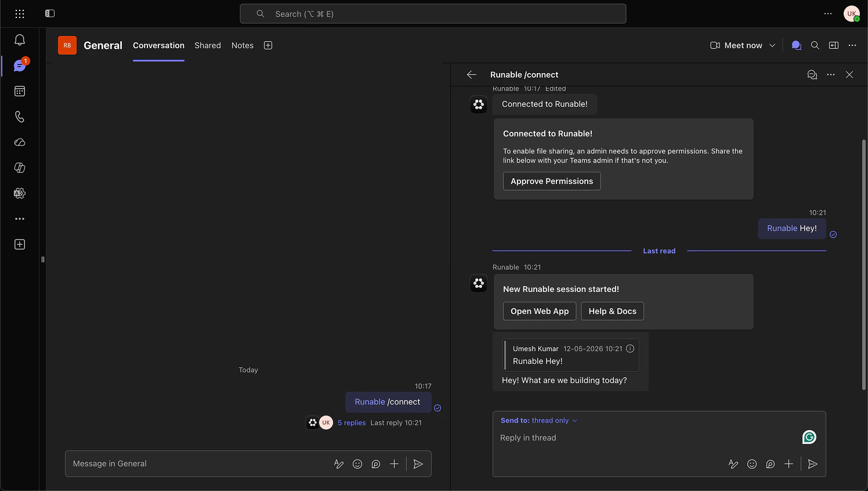Viewport: 868px width, 491px height.
Task: Open loop components icon in thread reply box
Action: [x=771, y=464]
